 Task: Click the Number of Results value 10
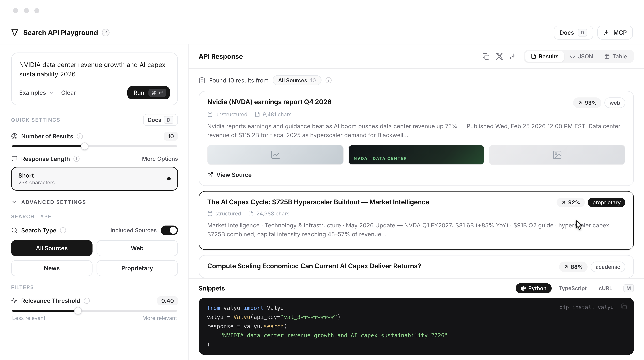point(171,136)
